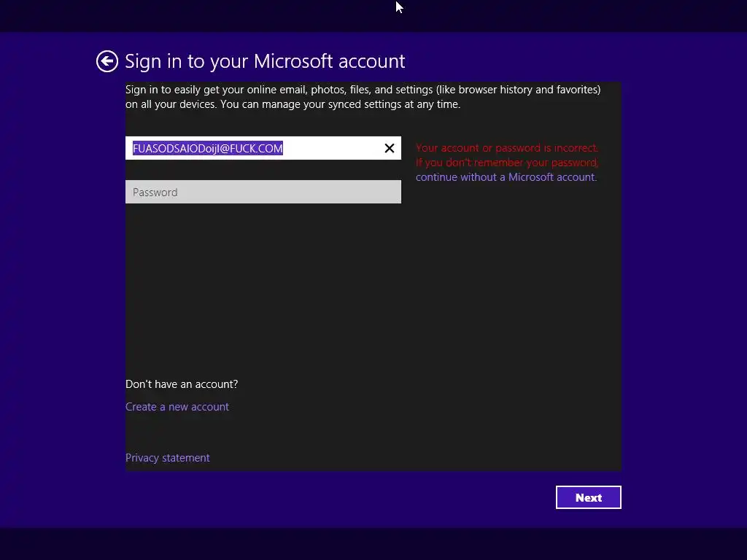
Task: Go back using the circled arrow icon
Action: tap(107, 61)
